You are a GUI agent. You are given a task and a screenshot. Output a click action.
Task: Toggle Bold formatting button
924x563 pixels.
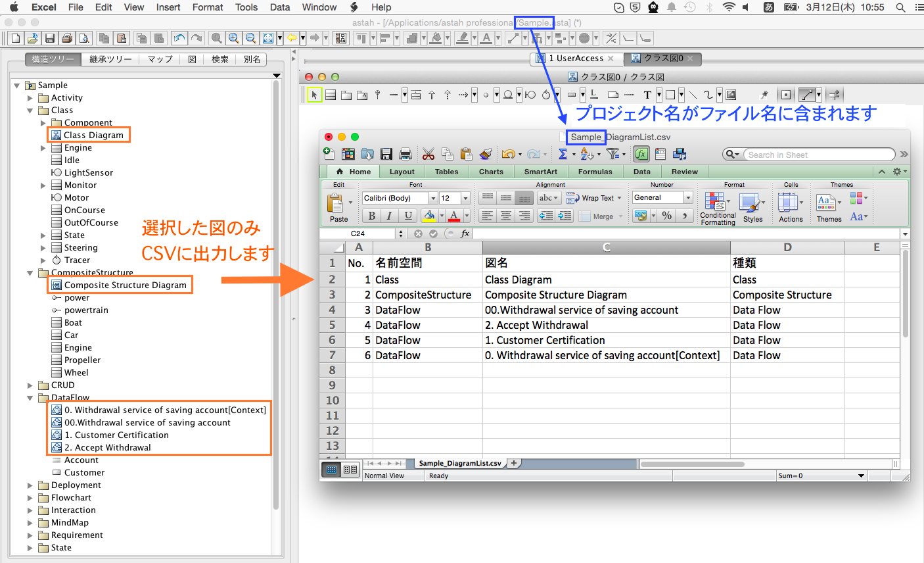(372, 216)
